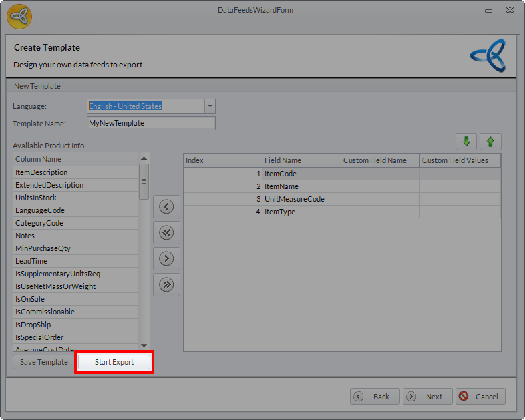Proceed with the Next button
The width and height of the screenshot is (525, 420).
[427, 396]
